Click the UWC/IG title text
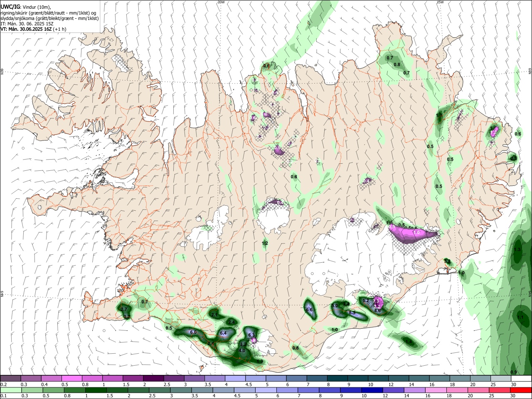 click(10, 7)
